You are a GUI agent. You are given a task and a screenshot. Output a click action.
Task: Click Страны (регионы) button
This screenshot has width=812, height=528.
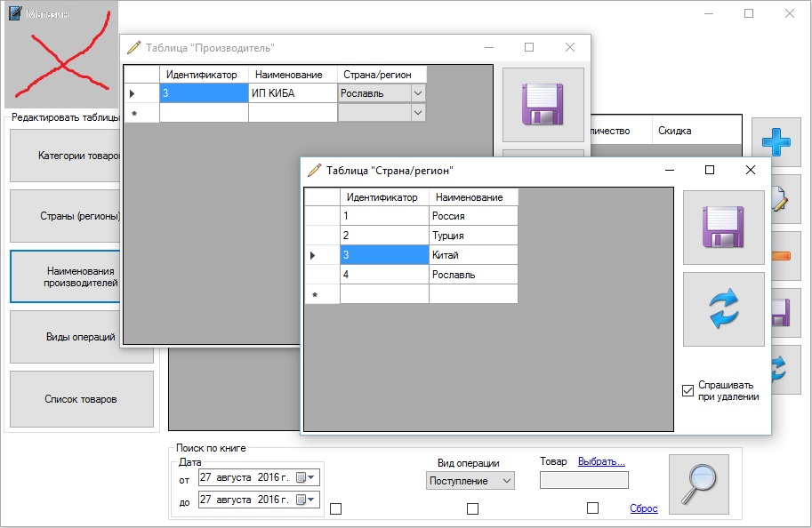point(65,216)
